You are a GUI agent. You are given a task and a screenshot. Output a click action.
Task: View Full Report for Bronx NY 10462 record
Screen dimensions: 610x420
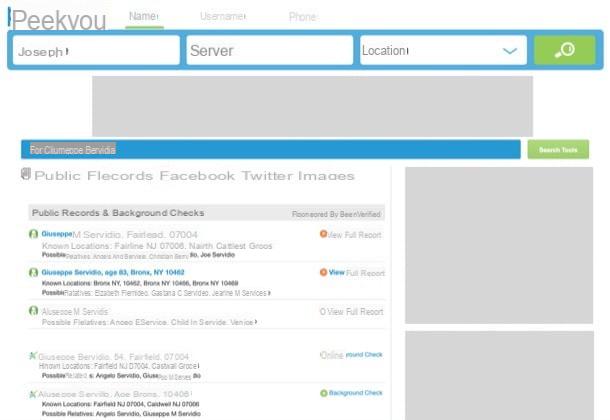click(x=357, y=273)
